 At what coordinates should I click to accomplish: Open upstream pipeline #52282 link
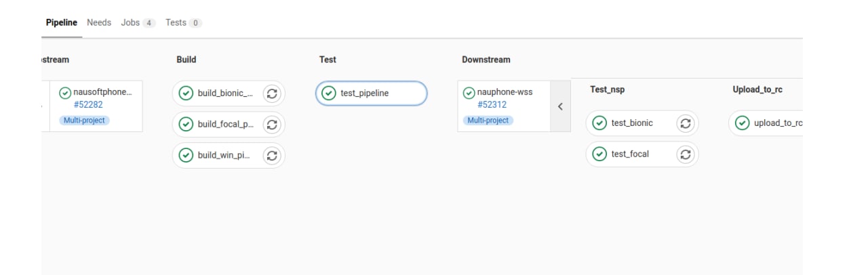pos(88,104)
